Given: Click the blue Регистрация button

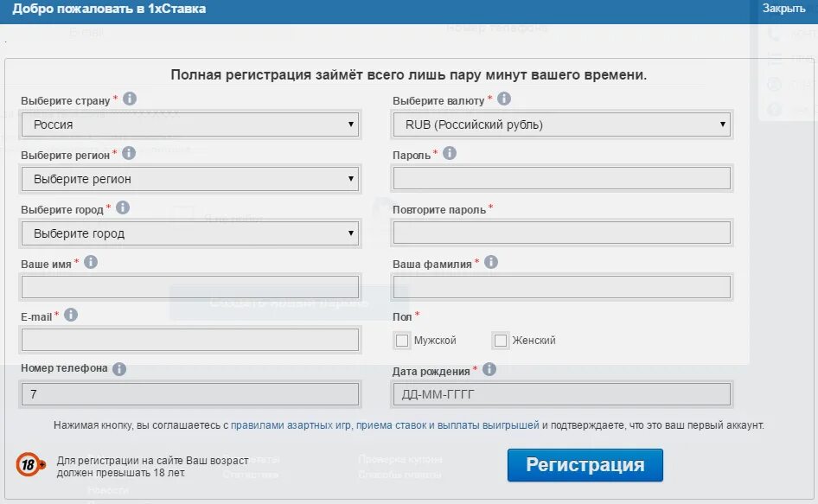Looking at the screenshot, I should tap(585, 465).
